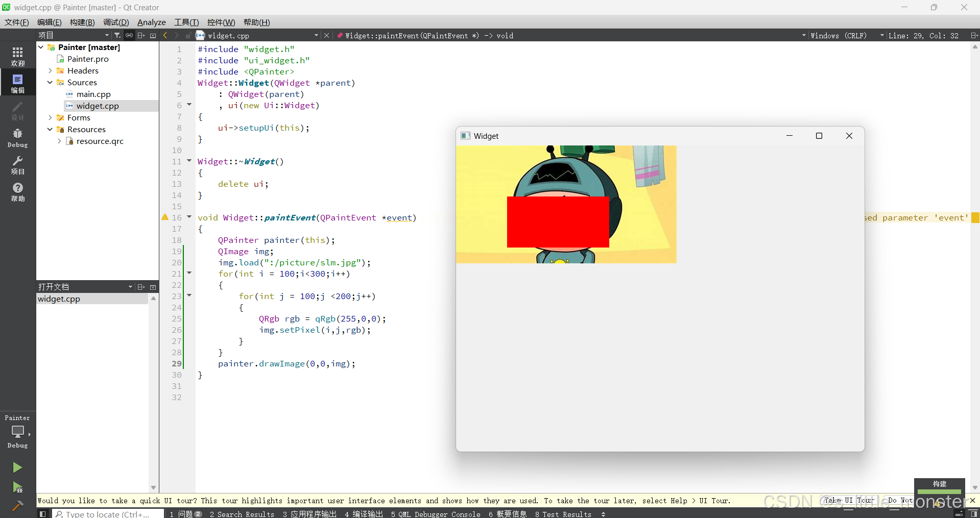Click the file lock read-only icon
This screenshot has height=518, width=980.
click(188, 35)
